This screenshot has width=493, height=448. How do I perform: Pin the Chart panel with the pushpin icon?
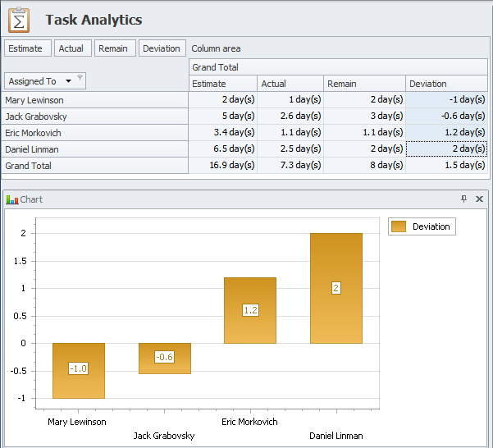pyautogui.click(x=463, y=199)
